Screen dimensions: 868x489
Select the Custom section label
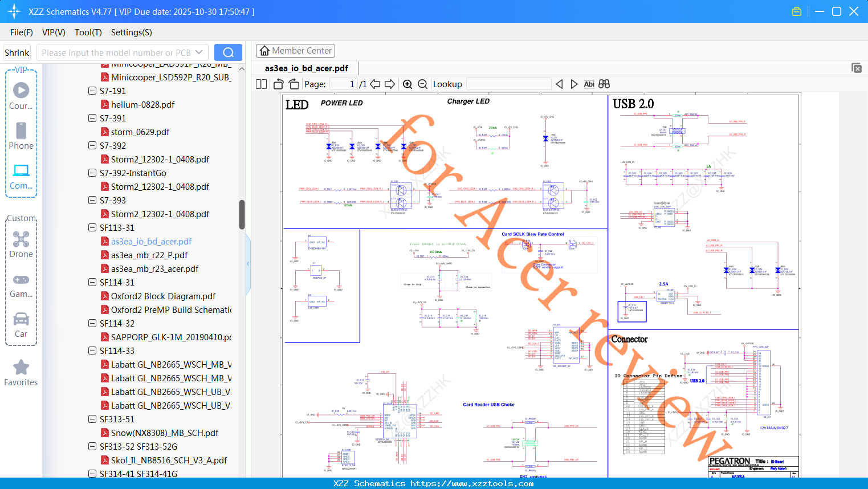click(x=21, y=218)
